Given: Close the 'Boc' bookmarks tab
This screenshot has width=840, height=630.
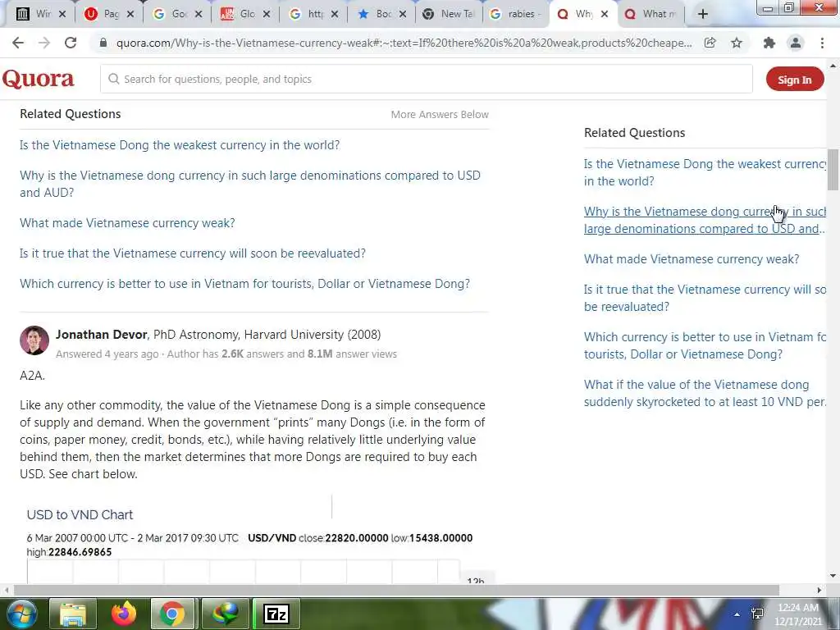Looking at the screenshot, I should click(x=403, y=15).
